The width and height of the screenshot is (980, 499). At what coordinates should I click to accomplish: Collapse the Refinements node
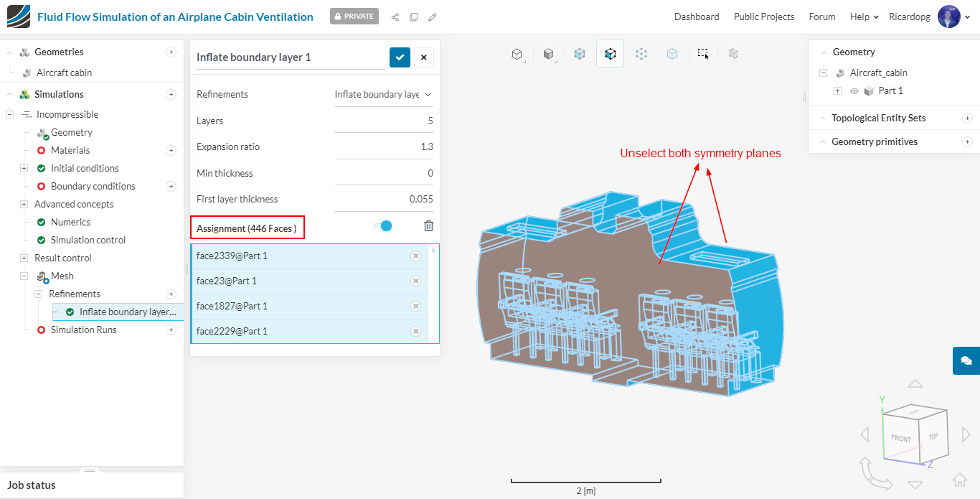click(x=38, y=294)
